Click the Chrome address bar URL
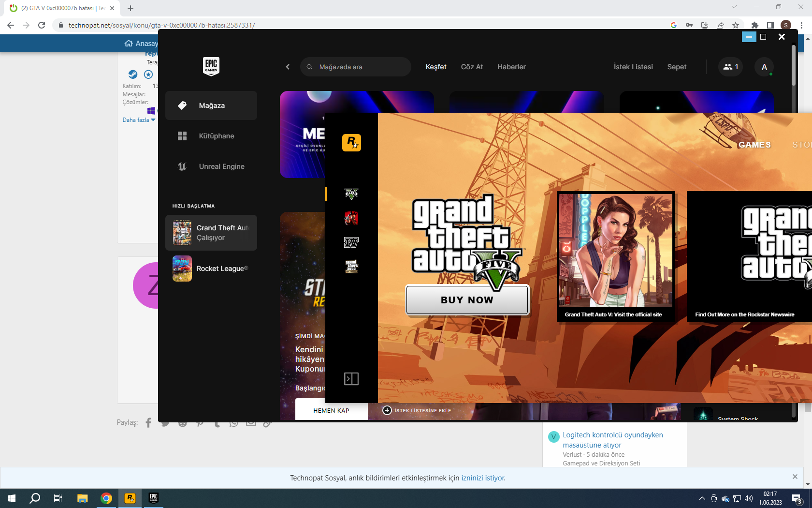The height and width of the screenshot is (508, 812). pos(161,25)
